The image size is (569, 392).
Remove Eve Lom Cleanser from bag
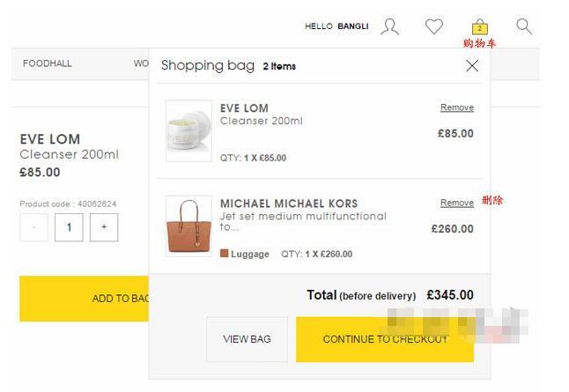point(457,107)
